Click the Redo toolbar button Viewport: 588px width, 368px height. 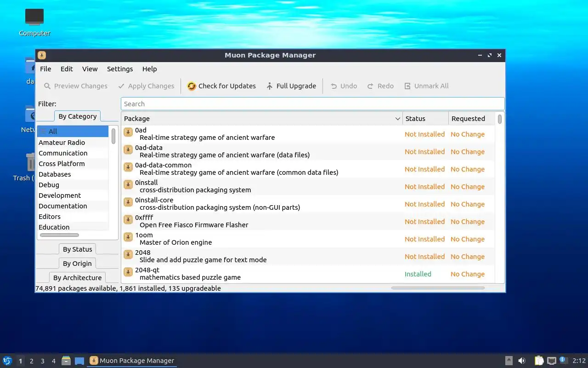point(380,86)
